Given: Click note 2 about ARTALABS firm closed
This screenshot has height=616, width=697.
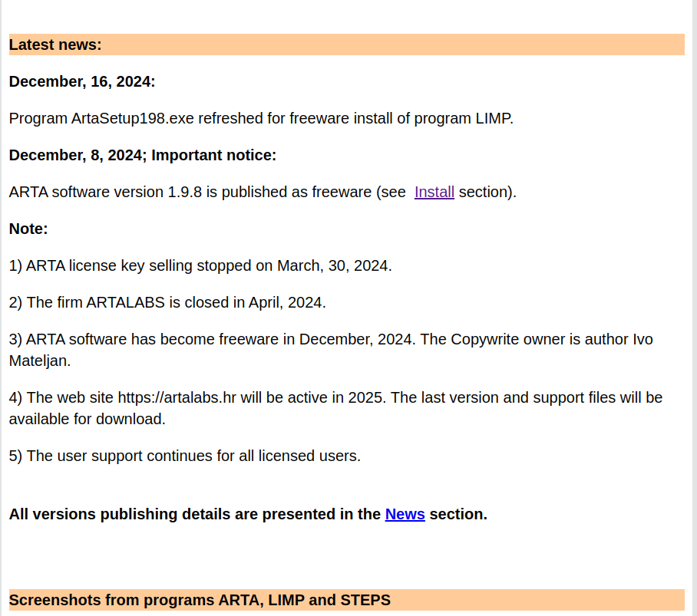Looking at the screenshot, I should (167, 302).
